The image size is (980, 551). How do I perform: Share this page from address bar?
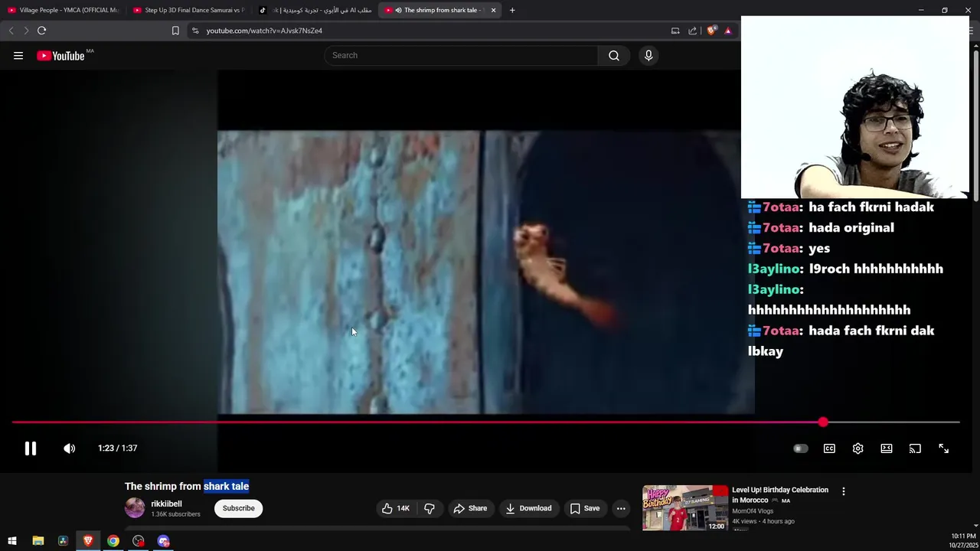(x=693, y=31)
